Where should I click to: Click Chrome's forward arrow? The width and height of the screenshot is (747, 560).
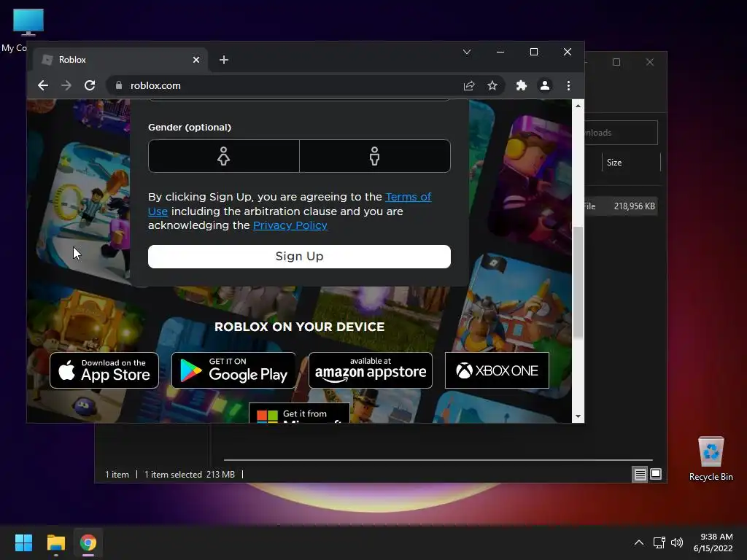tap(66, 86)
